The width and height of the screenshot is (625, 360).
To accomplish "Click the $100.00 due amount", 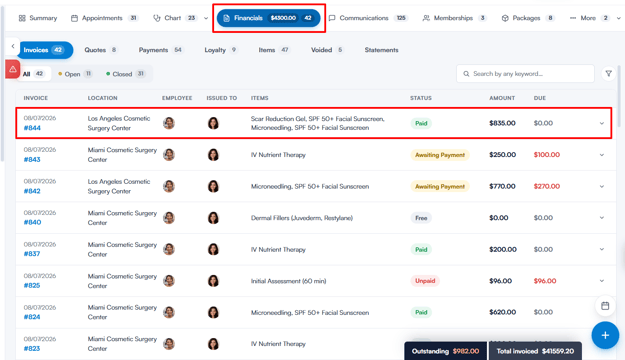I will click(547, 155).
